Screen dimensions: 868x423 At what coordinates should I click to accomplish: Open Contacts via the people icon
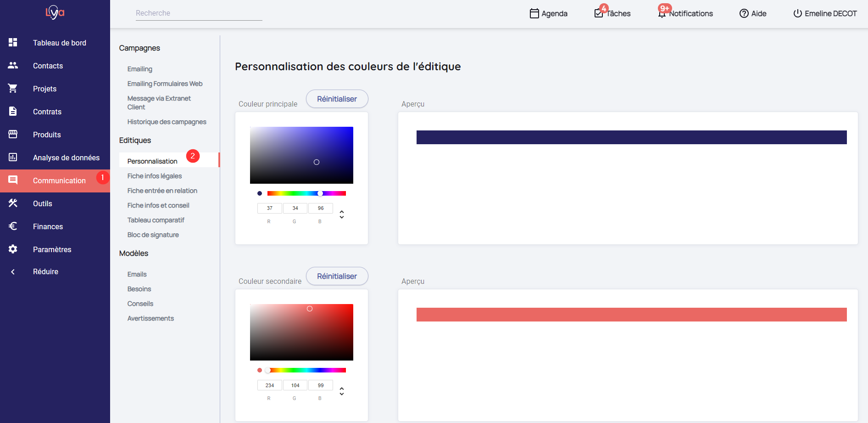13,66
